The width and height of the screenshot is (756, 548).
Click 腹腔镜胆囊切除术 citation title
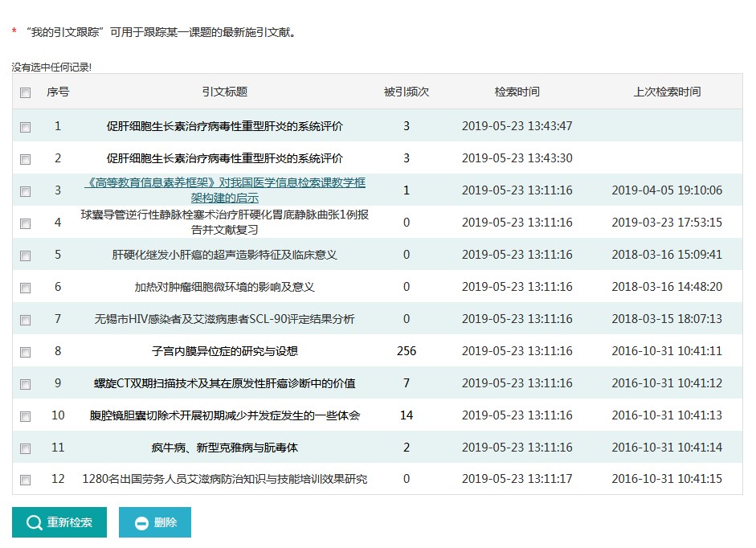(x=225, y=415)
